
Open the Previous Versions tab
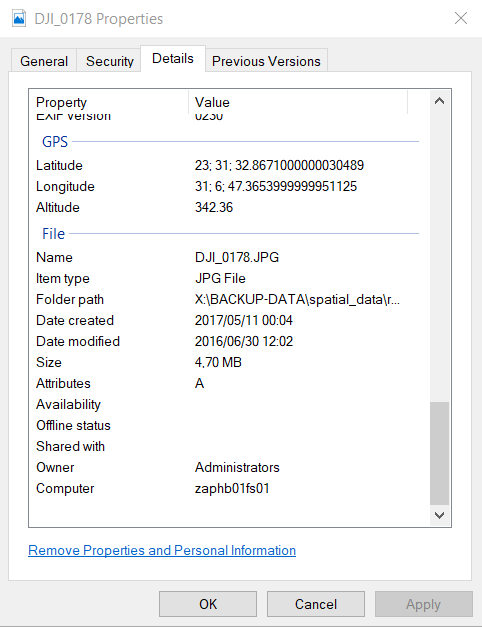tap(266, 61)
